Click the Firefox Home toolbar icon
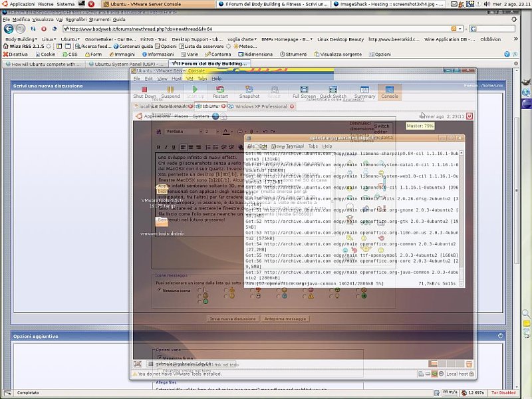 coord(55,29)
